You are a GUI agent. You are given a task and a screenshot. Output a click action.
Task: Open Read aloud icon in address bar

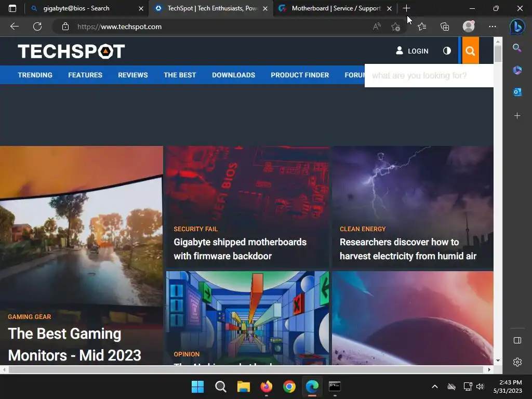pos(377,26)
